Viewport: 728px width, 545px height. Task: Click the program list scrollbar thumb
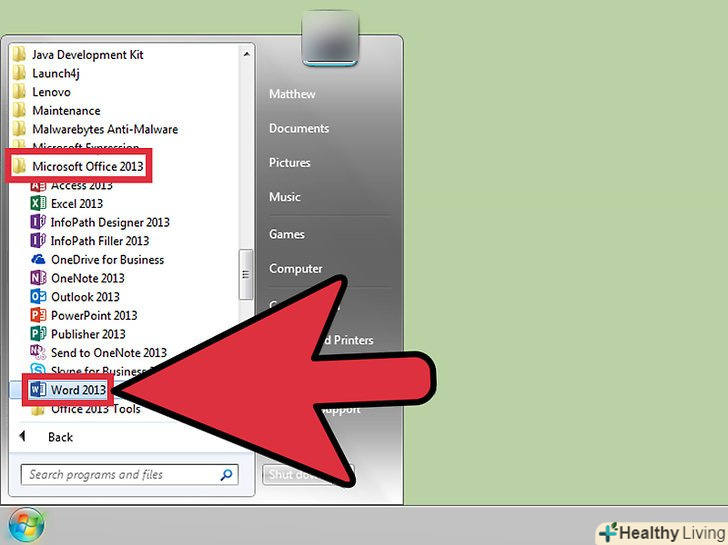coord(246,274)
